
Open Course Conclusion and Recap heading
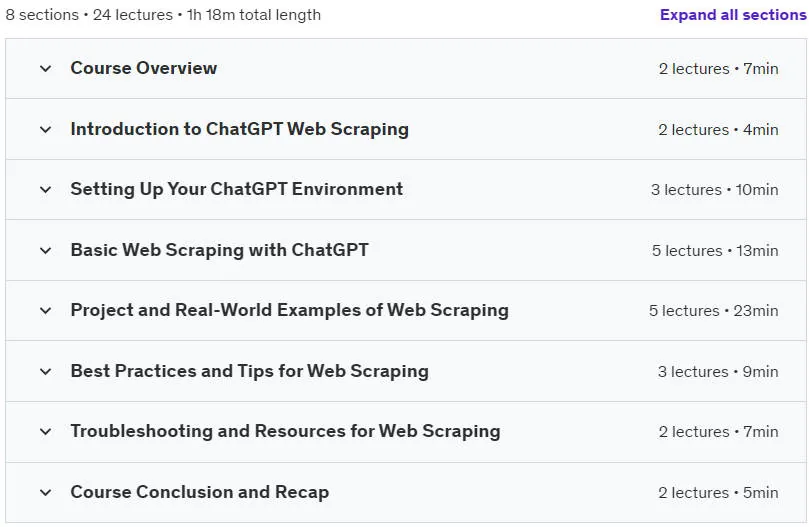pos(199,492)
